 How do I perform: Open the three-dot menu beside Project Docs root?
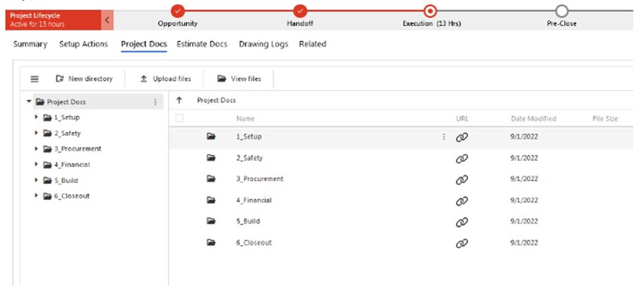click(x=155, y=102)
